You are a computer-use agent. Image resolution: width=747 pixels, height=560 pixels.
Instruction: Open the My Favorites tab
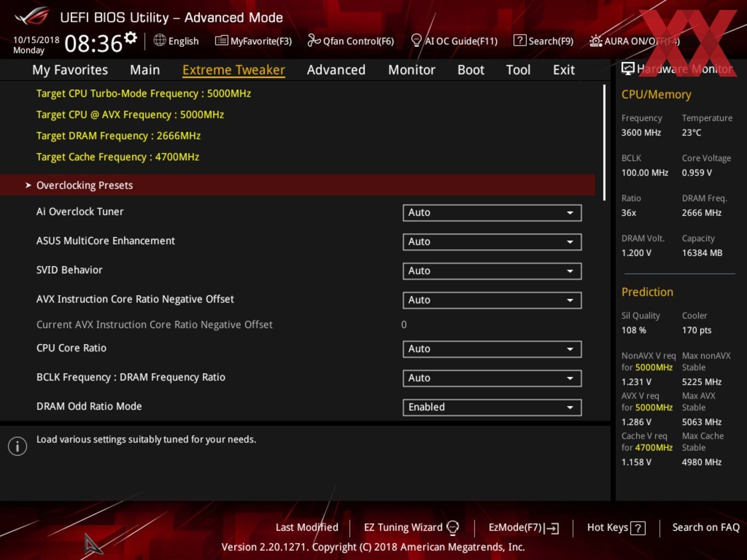[70, 70]
